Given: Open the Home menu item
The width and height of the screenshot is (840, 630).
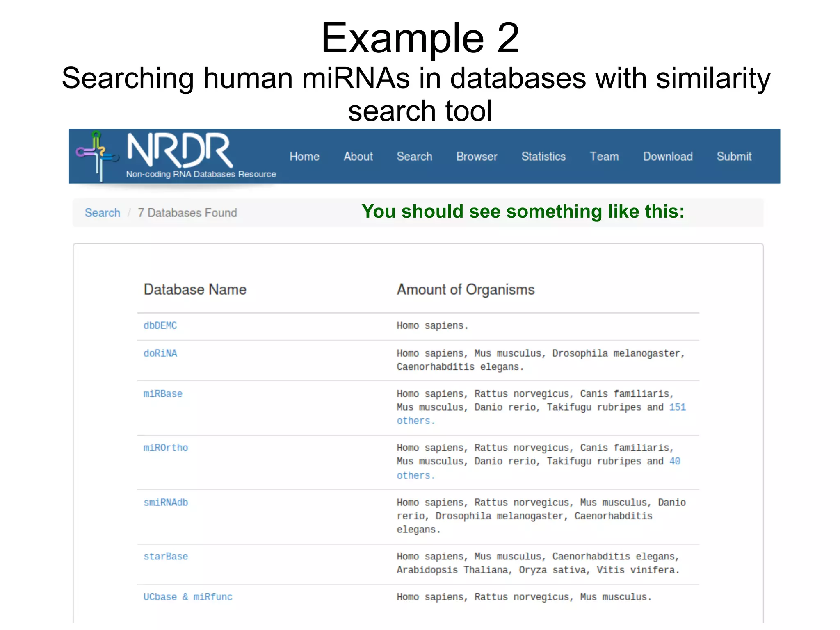Looking at the screenshot, I should [x=304, y=157].
